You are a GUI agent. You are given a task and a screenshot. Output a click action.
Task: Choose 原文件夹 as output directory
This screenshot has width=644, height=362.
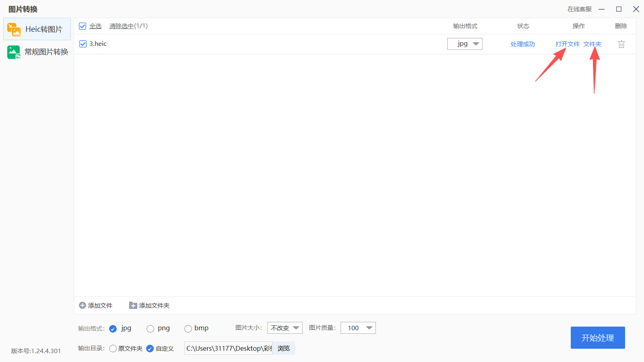click(113, 349)
